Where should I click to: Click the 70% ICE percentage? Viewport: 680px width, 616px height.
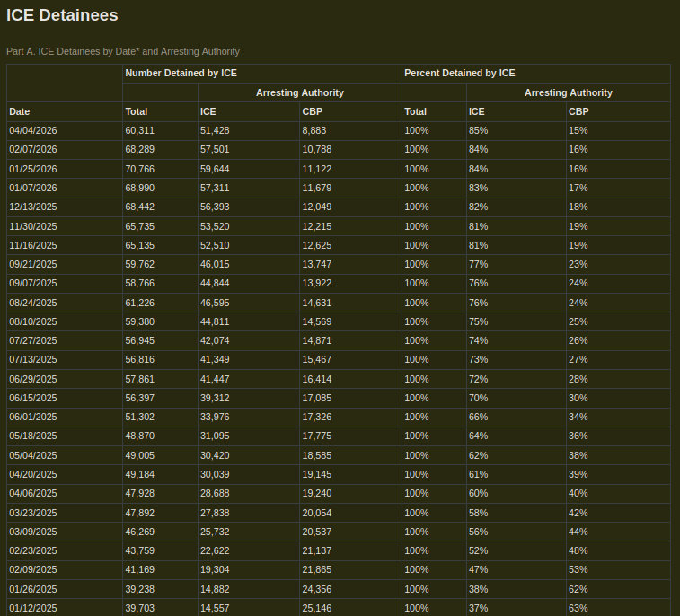479,399
